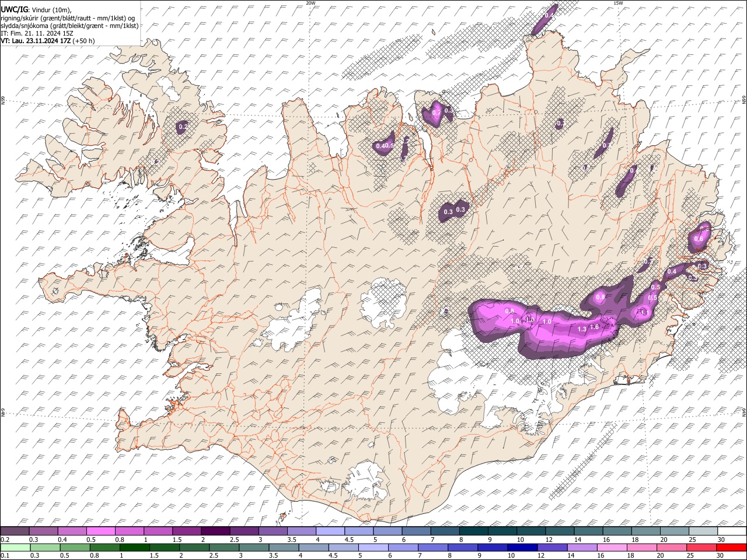747x560 pixels.
Task: Click the 'slydda/snjókoma' legend description line
Action: 69,26
